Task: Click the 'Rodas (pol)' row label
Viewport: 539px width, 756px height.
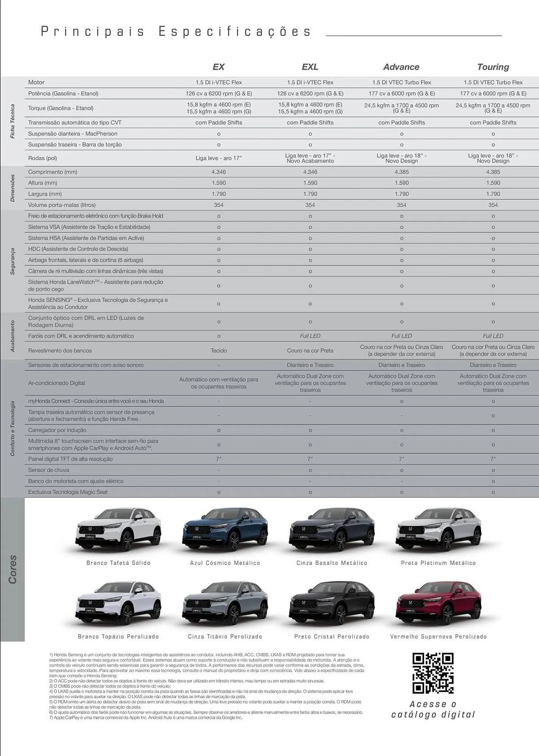Action: pyautogui.click(x=42, y=158)
